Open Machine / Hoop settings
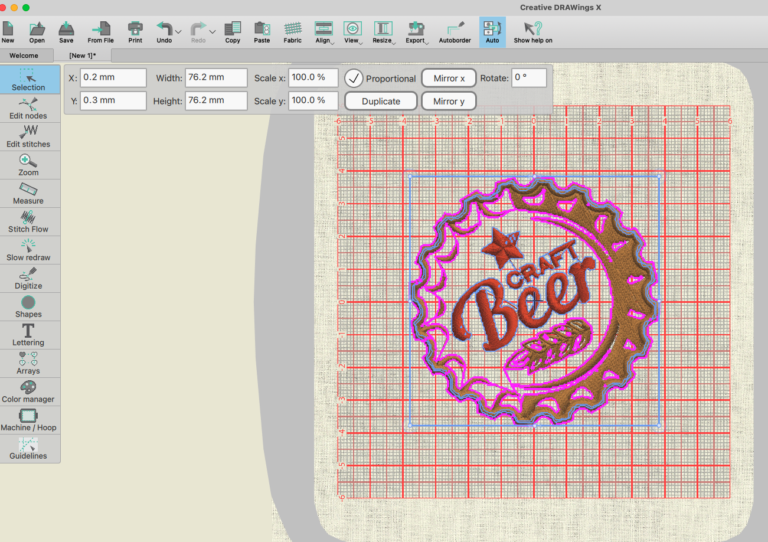This screenshot has height=542, width=768. [x=29, y=419]
